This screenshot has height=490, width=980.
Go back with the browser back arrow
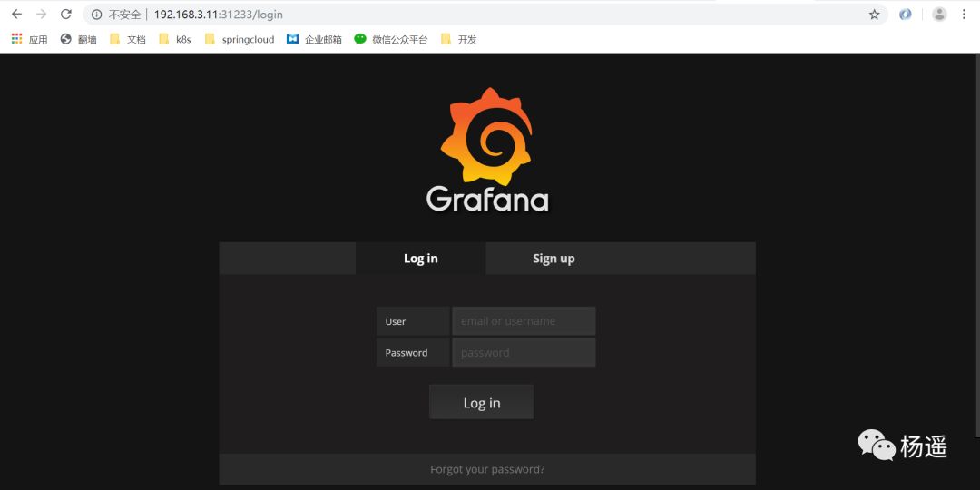point(17,14)
